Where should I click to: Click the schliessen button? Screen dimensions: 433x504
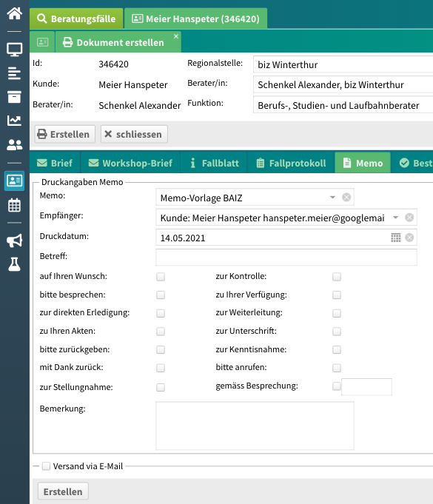point(134,134)
